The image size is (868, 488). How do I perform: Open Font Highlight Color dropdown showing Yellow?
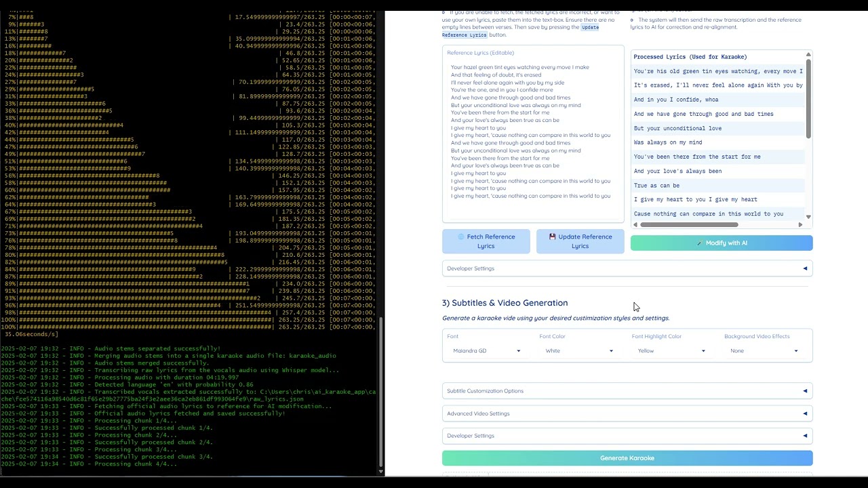671,351
